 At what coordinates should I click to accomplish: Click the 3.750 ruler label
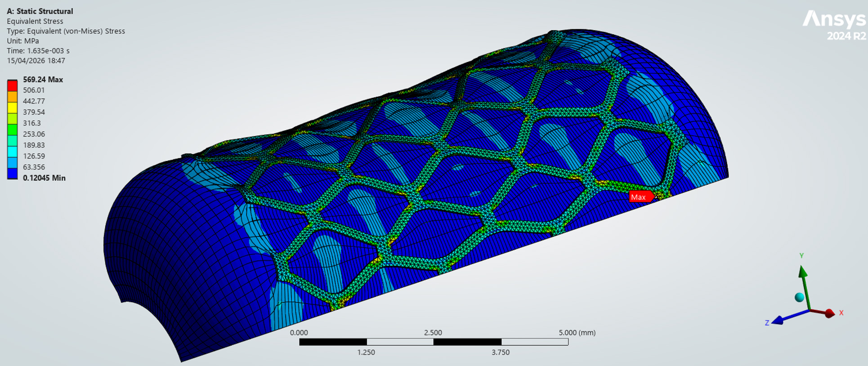click(x=501, y=352)
